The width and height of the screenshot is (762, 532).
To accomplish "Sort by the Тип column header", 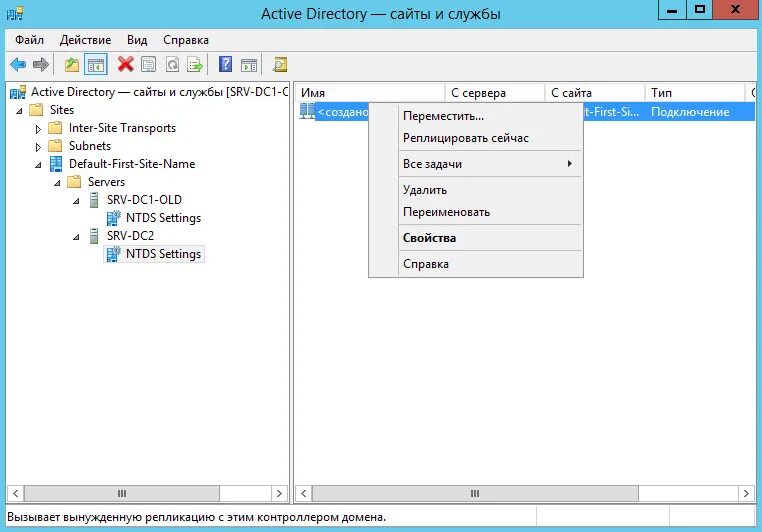I will [695, 92].
